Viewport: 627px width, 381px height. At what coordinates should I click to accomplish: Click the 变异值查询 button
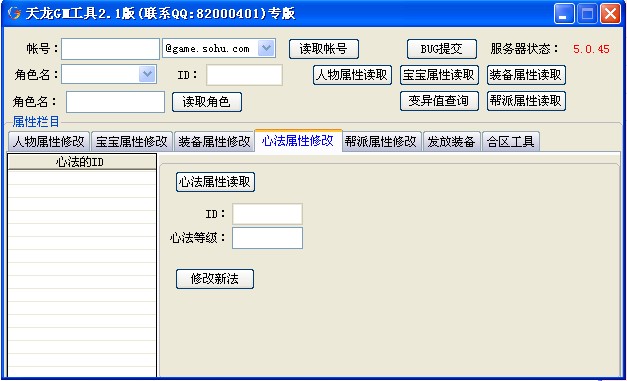click(x=439, y=101)
